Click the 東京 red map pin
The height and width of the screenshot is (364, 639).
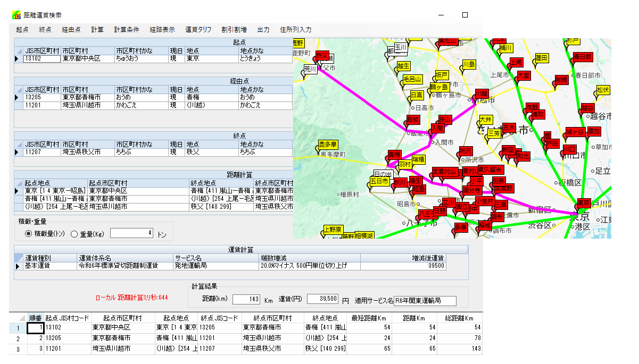583,203
